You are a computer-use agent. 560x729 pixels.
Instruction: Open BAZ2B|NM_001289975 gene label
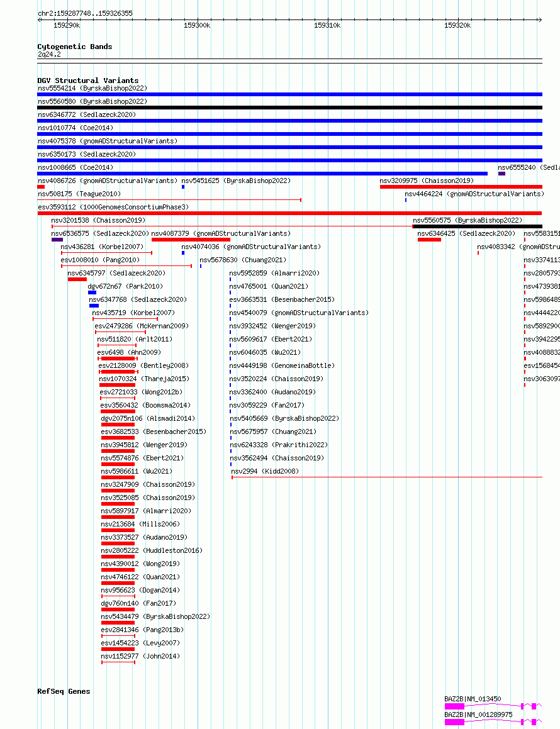(479, 715)
